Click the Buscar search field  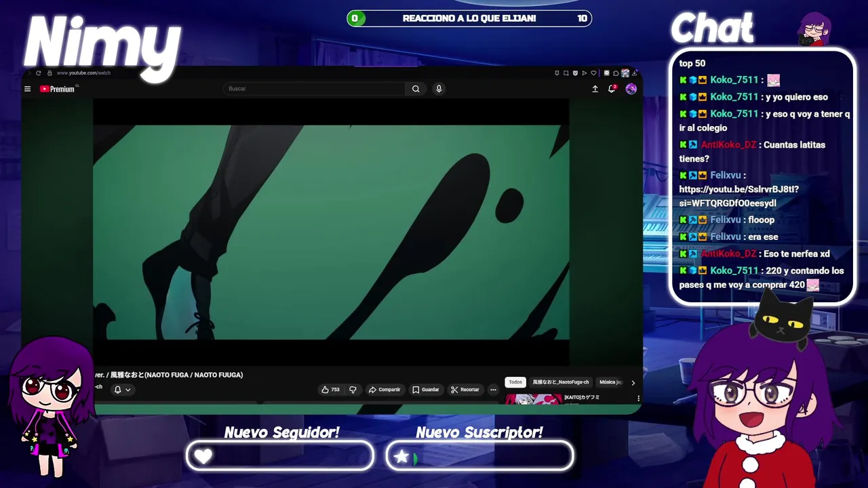314,89
